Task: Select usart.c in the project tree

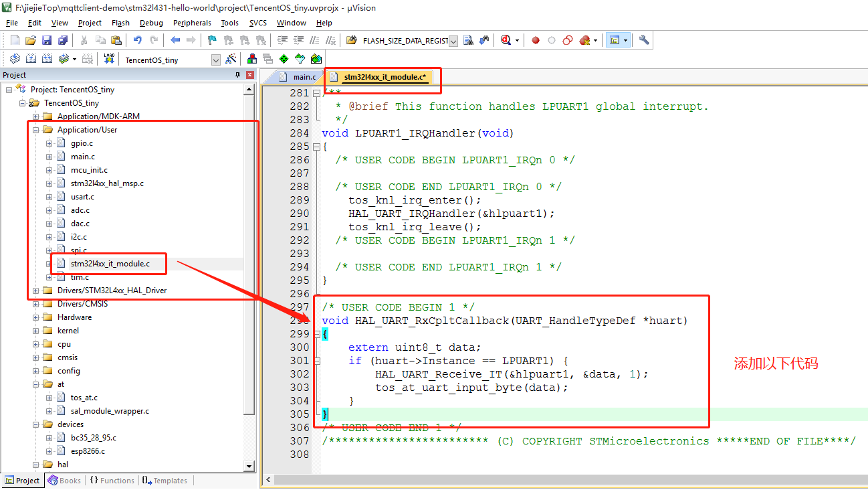Action: [x=82, y=197]
